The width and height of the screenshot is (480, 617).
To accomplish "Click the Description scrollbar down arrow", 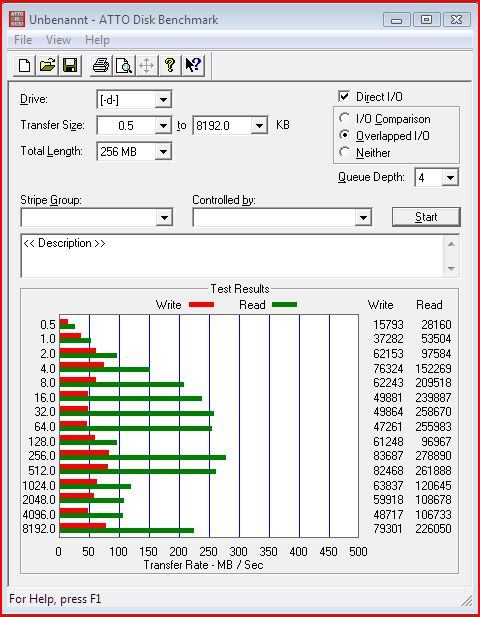I will pyautogui.click(x=451, y=268).
